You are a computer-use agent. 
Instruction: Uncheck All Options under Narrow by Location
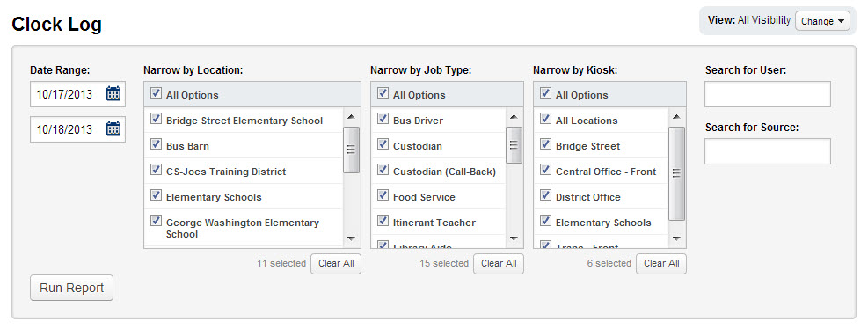pos(157,93)
